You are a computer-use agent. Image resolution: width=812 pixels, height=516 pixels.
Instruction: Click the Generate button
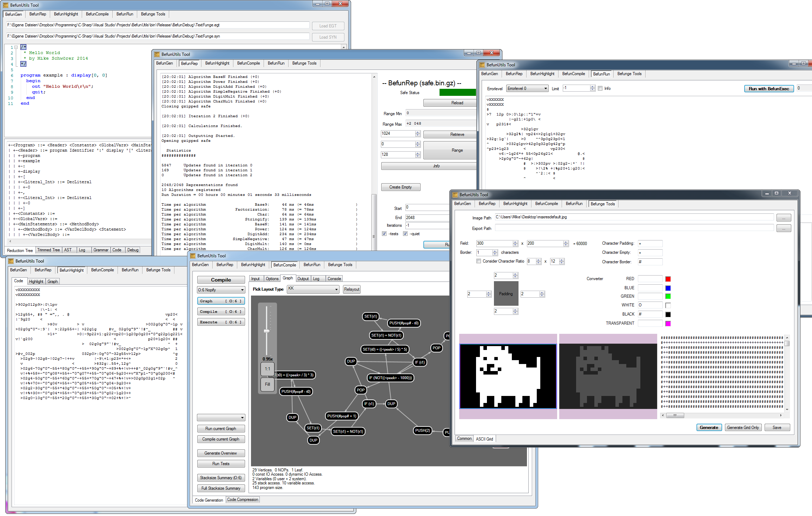tap(709, 428)
